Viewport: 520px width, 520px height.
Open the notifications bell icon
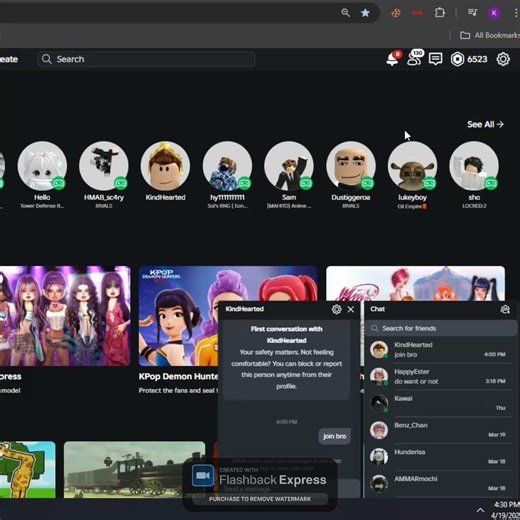(393, 59)
